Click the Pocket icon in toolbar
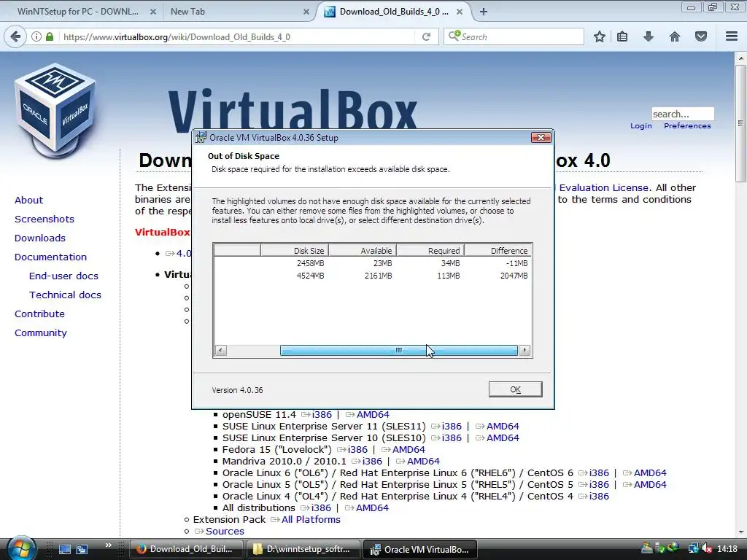Screen dimensions: 747x560 pyautogui.click(x=701, y=36)
